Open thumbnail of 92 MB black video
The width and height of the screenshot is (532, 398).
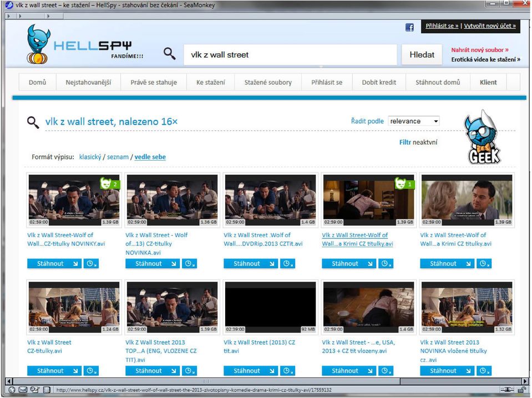coord(270,307)
